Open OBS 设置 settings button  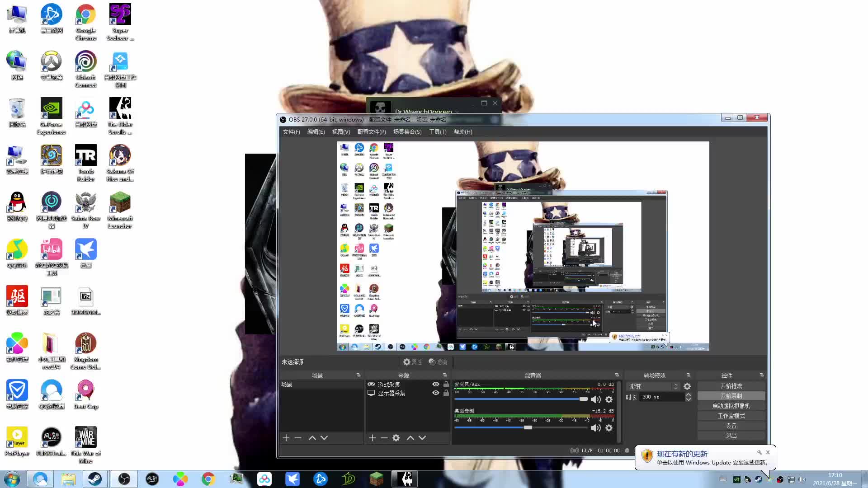[x=731, y=426]
